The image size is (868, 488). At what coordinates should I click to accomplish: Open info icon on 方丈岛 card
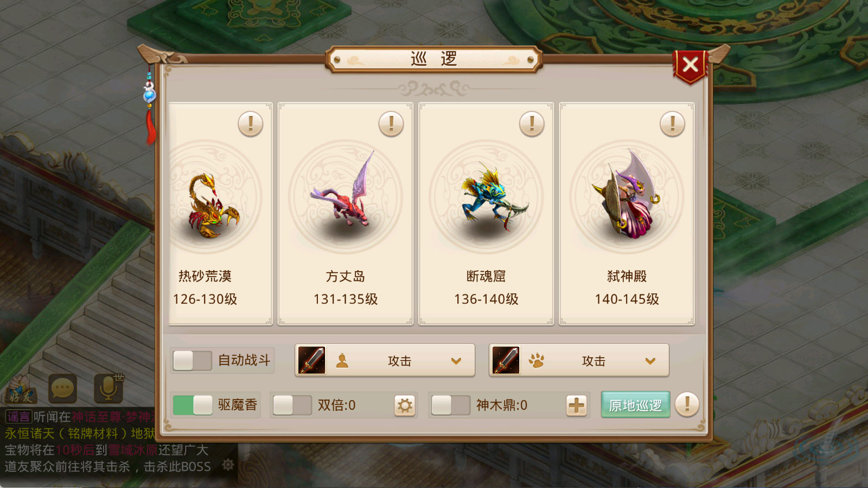[x=391, y=124]
